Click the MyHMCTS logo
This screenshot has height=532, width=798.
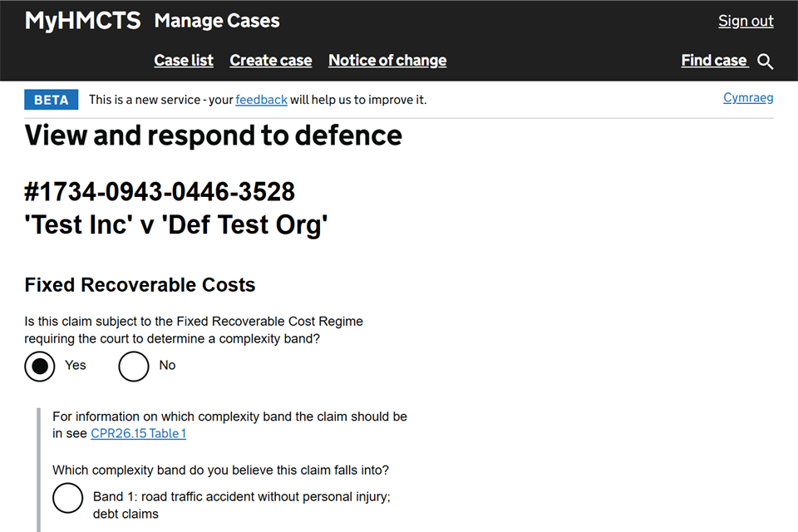click(82, 21)
